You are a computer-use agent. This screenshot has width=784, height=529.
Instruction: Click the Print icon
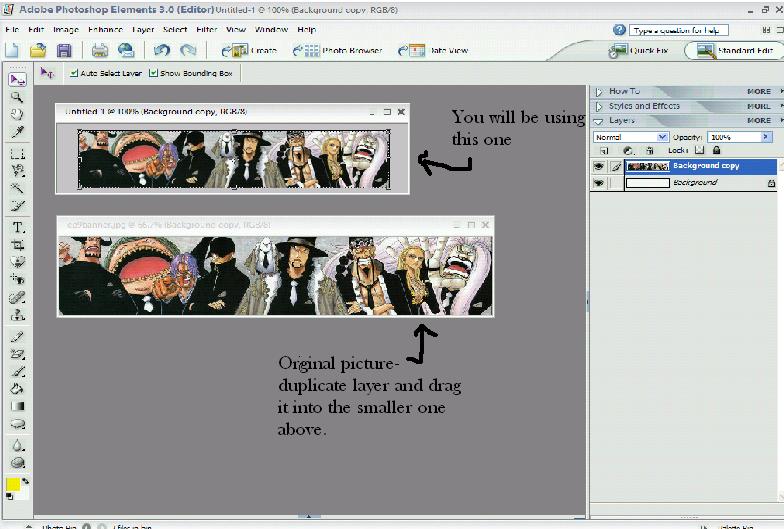point(100,50)
